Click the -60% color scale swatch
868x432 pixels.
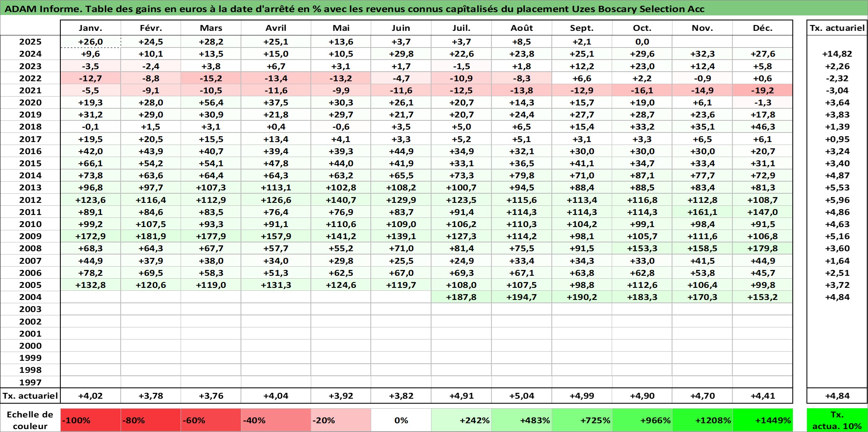(211, 420)
